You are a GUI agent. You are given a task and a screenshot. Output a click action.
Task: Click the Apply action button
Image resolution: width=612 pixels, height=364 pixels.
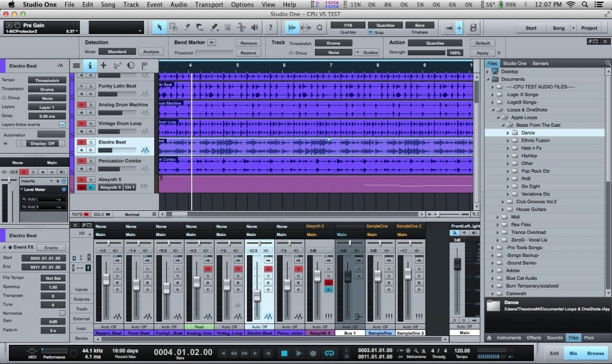pyautogui.click(x=482, y=53)
